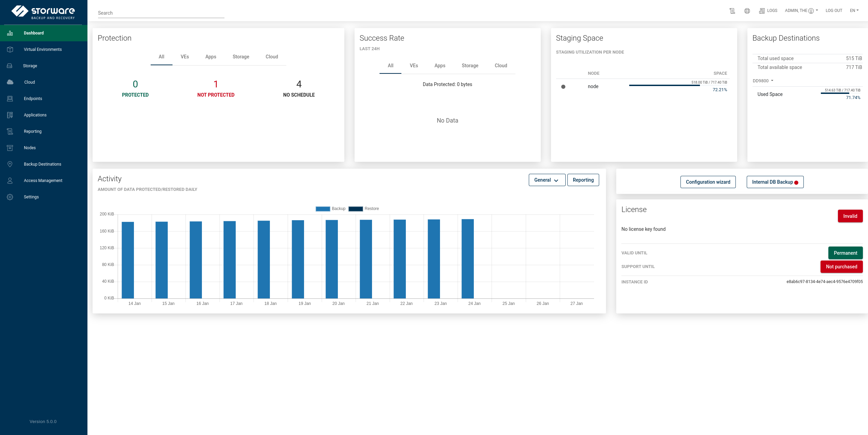
Task: Select the Apps tab in Protection
Action: click(211, 57)
